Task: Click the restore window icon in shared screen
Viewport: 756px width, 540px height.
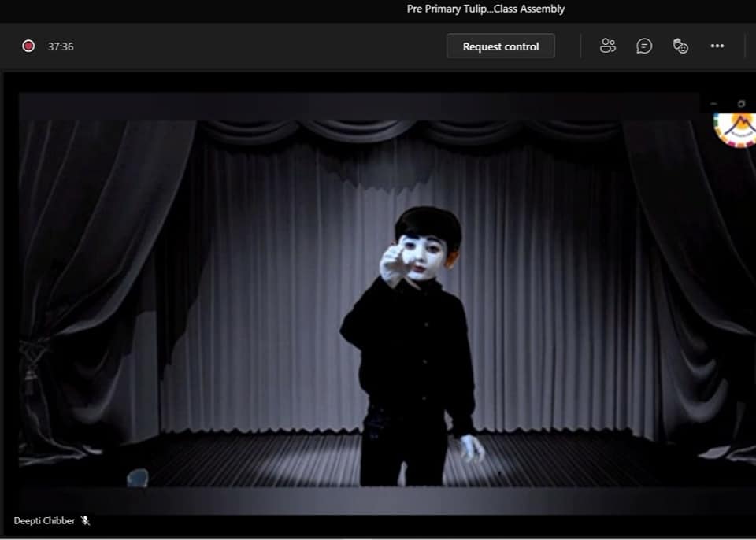Action: [x=742, y=104]
